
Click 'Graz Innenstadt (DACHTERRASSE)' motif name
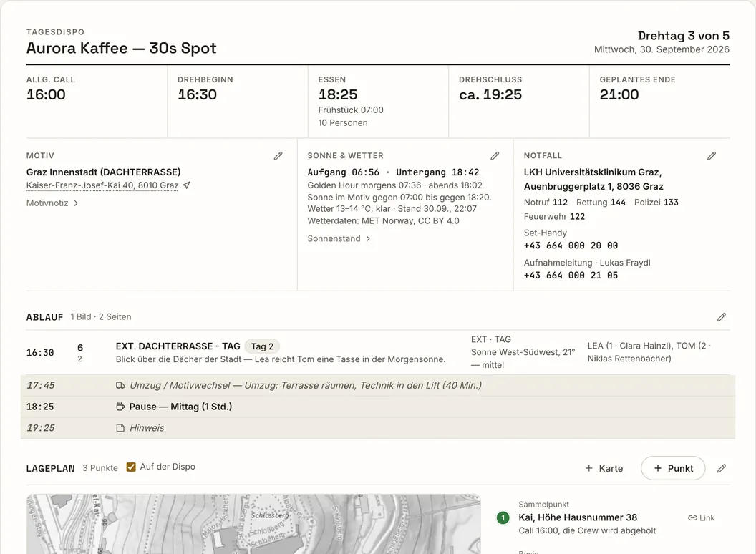[104, 172]
